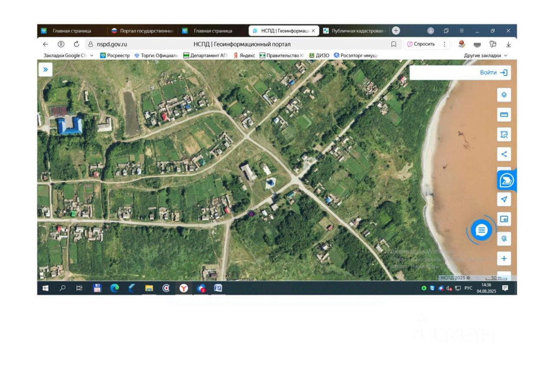Reload the page with refresh icon
The image size is (555, 392).
tap(76, 44)
